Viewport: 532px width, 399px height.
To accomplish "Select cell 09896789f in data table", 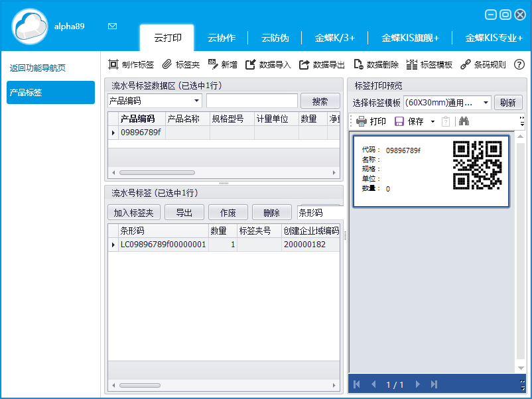I will click(x=141, y=133).
